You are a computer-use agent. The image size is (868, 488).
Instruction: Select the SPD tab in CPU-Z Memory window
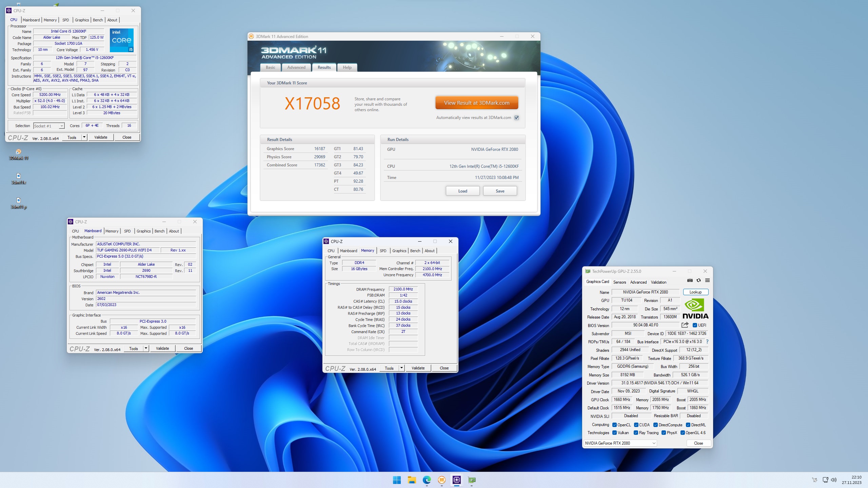[383, 251]
